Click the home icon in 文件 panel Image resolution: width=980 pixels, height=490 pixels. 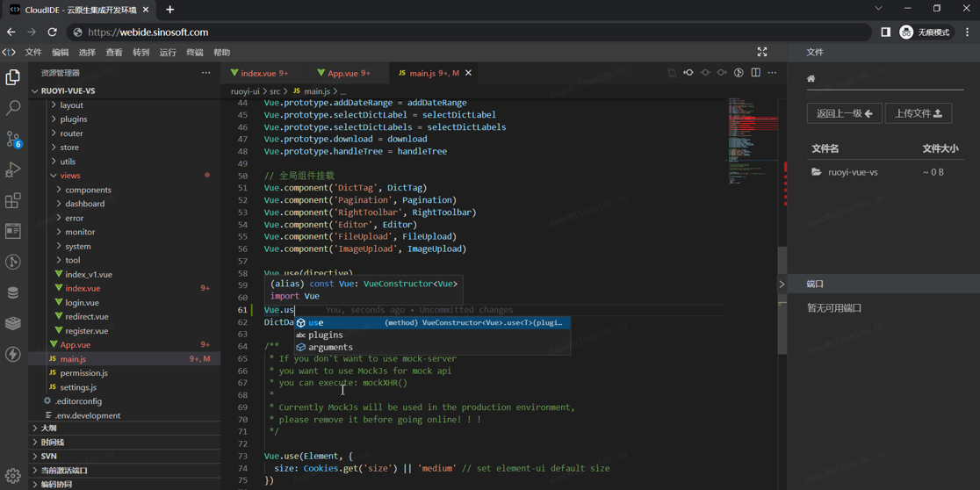[811, 79]
